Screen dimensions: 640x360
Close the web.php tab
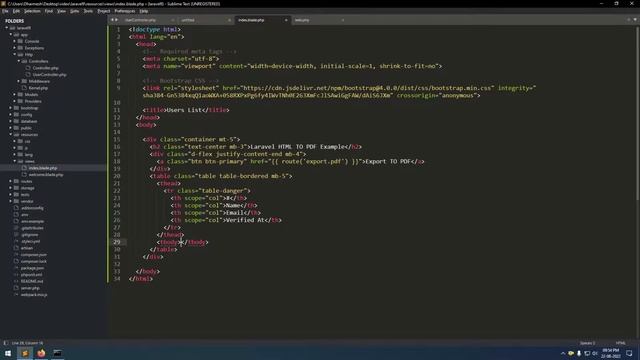point(343,20)
